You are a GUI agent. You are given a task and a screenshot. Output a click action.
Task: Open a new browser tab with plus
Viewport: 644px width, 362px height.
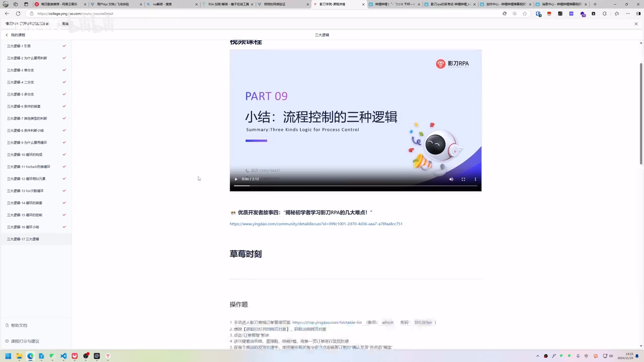(x=595, y=4)
